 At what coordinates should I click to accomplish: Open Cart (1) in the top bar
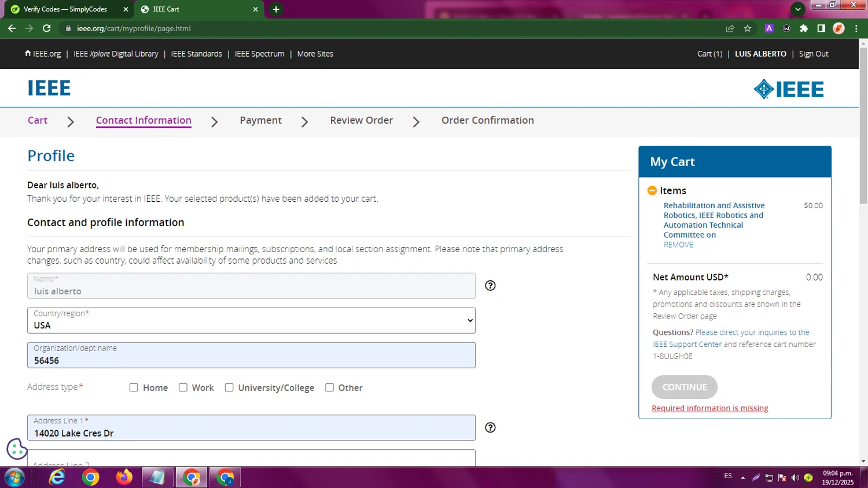point(709,54)
